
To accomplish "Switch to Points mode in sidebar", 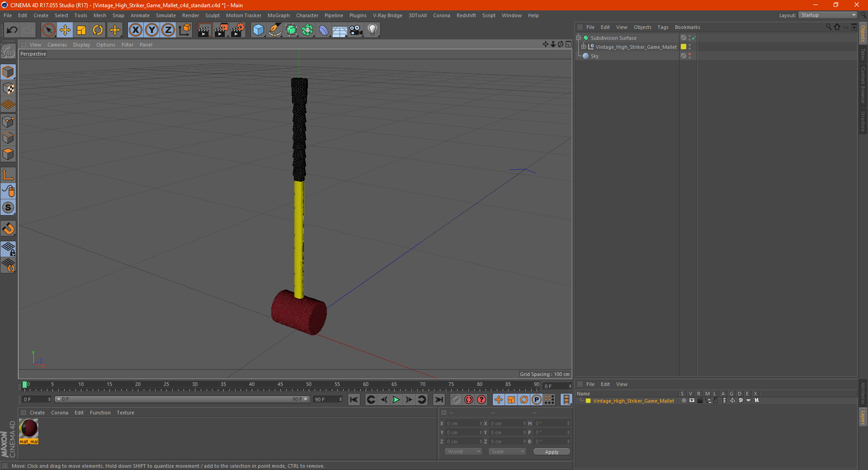I will click(x=8, y=122).
